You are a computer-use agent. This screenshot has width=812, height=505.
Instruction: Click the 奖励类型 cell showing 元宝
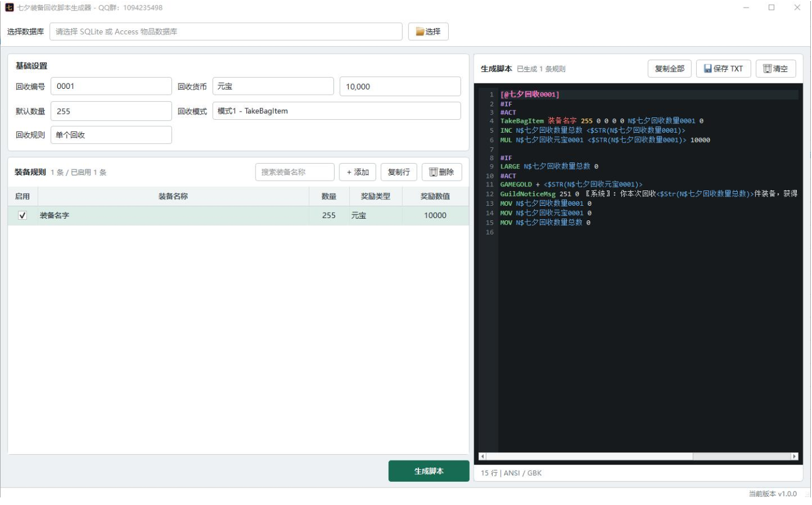point(376,216)
